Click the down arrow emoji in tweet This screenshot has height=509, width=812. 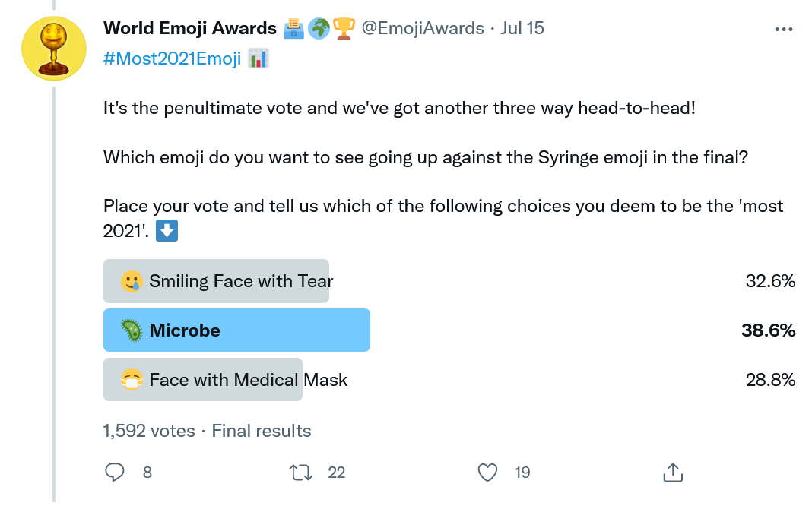167,231
